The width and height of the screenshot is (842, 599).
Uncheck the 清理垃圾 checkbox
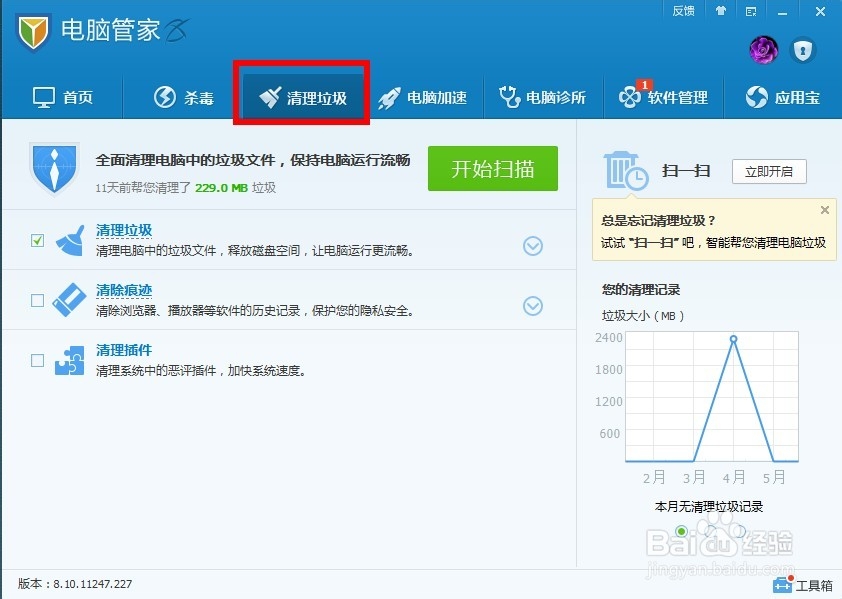click(37, 240)
